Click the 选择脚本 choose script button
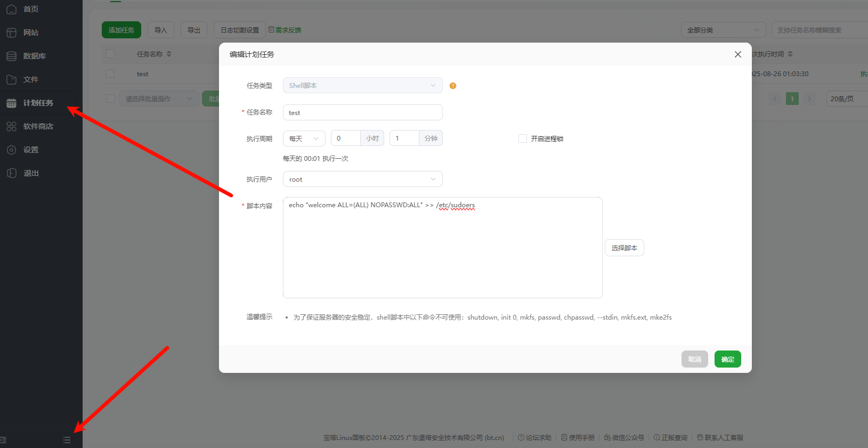This screenshot has height=448, width=868. pyautogui.click(x=624, y=248)
